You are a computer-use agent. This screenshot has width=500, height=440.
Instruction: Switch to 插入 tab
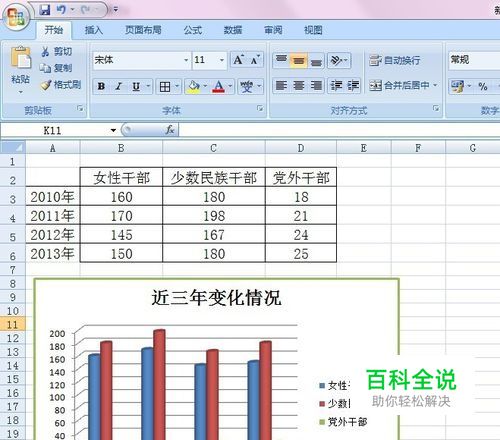(x=94, y=30)
